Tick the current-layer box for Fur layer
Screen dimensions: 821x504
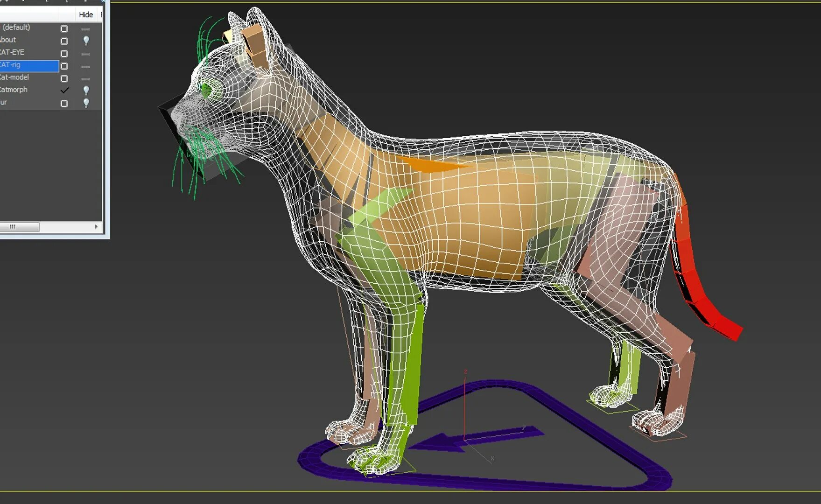pos(64,104)
